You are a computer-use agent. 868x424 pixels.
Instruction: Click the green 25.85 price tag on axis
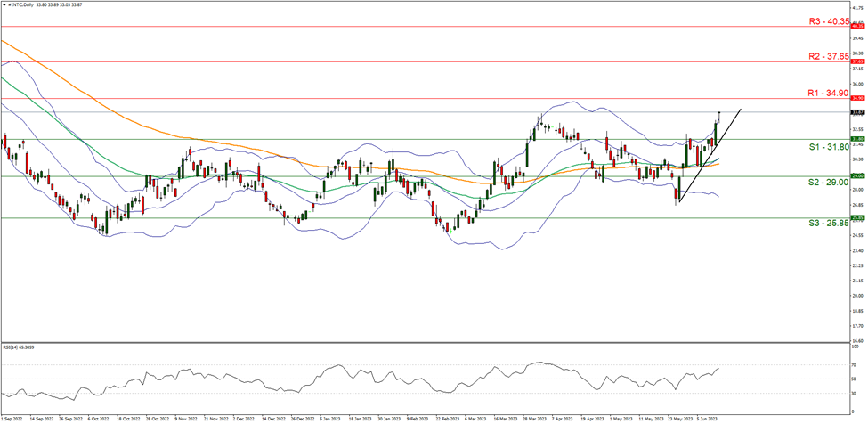856,217
